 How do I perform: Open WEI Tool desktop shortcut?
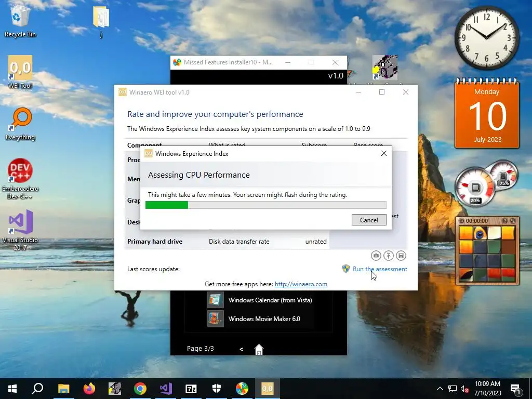[20, 72]
